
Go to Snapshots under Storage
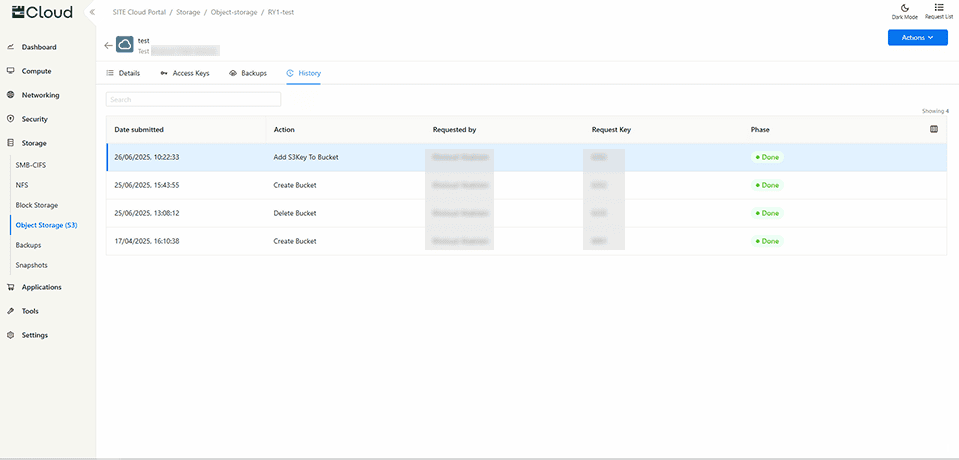31,265
